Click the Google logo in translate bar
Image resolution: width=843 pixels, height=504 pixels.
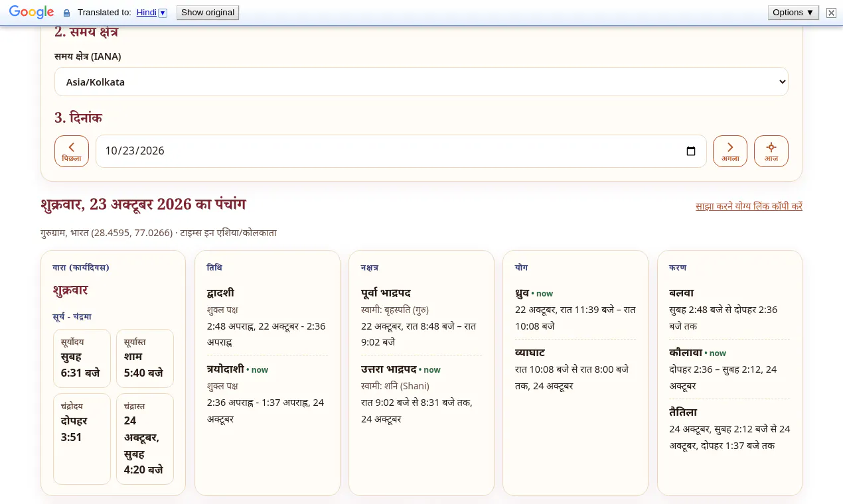31,12
